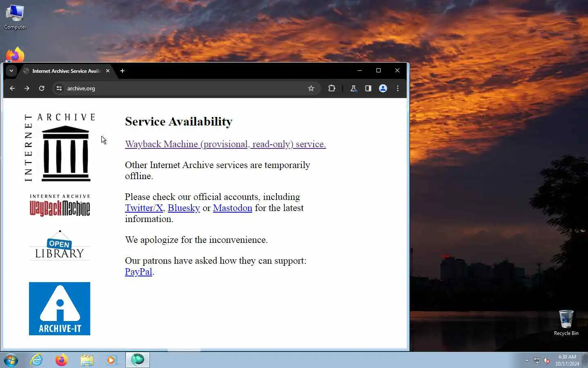
Task: Click the Service Availability heading
Action: click(179, 121)
